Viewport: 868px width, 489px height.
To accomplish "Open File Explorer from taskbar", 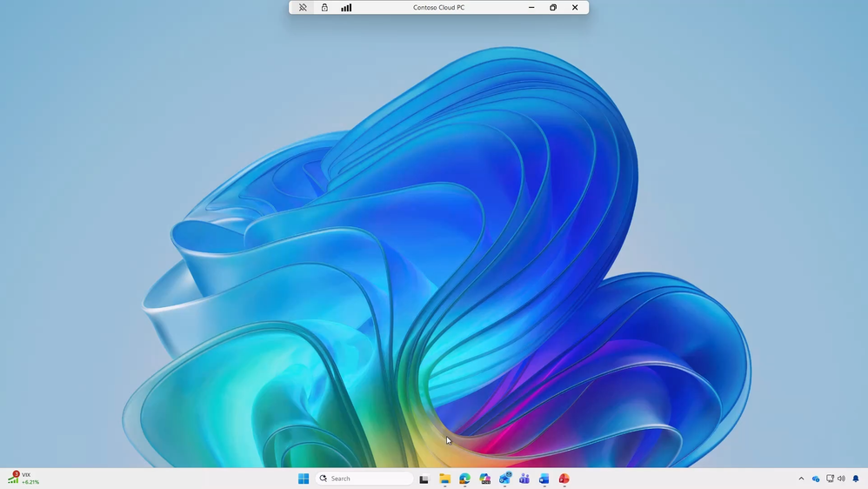I will 445,479.
